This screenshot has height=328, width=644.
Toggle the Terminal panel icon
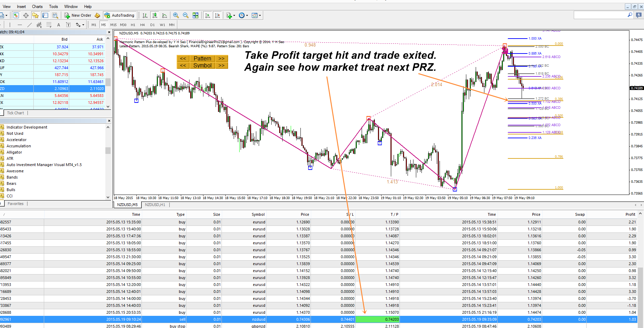point(45,15)
